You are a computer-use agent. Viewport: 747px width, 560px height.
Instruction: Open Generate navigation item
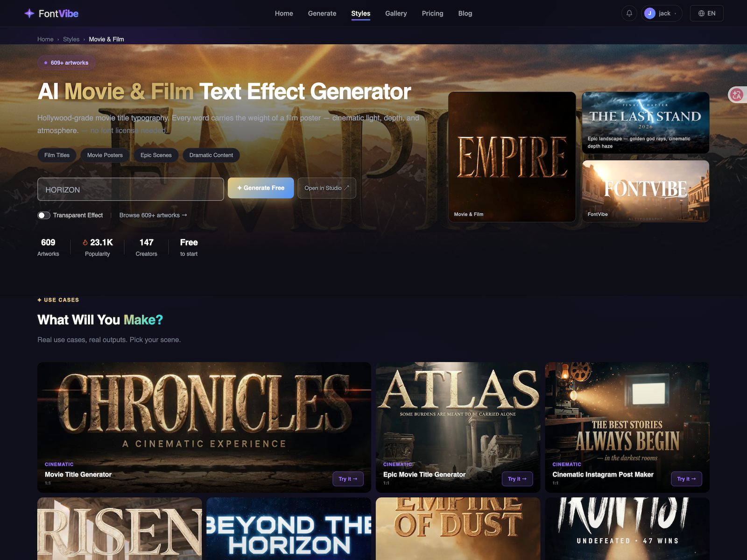(322, 14)
